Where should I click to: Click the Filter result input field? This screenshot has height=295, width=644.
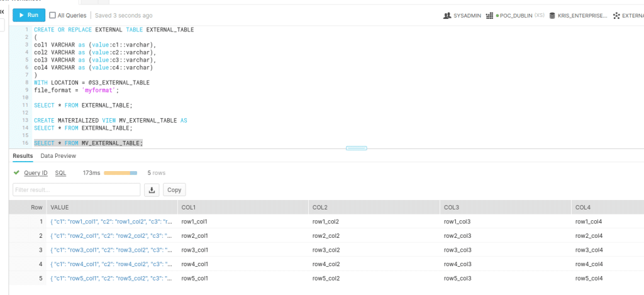pyautogui.click(x=76, y=189)
